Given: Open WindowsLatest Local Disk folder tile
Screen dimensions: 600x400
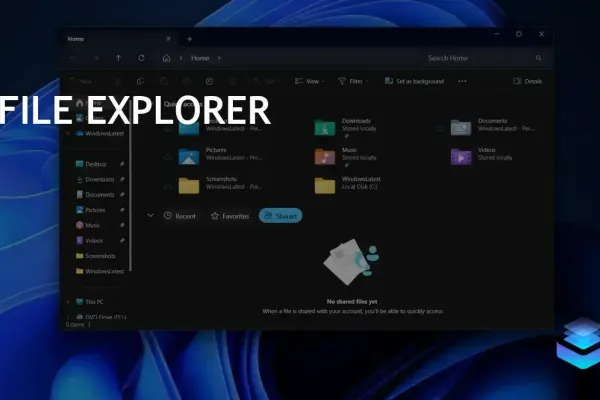Looking at the screenshot, I should click(x=347, y=185).
